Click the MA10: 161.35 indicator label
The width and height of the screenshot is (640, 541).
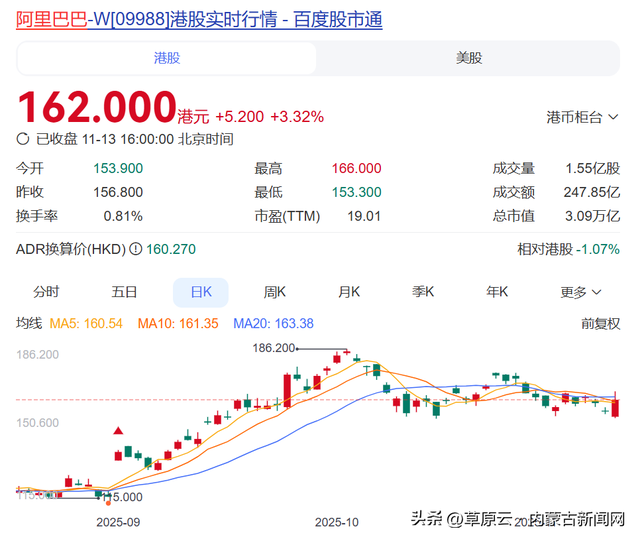(178, 324)
